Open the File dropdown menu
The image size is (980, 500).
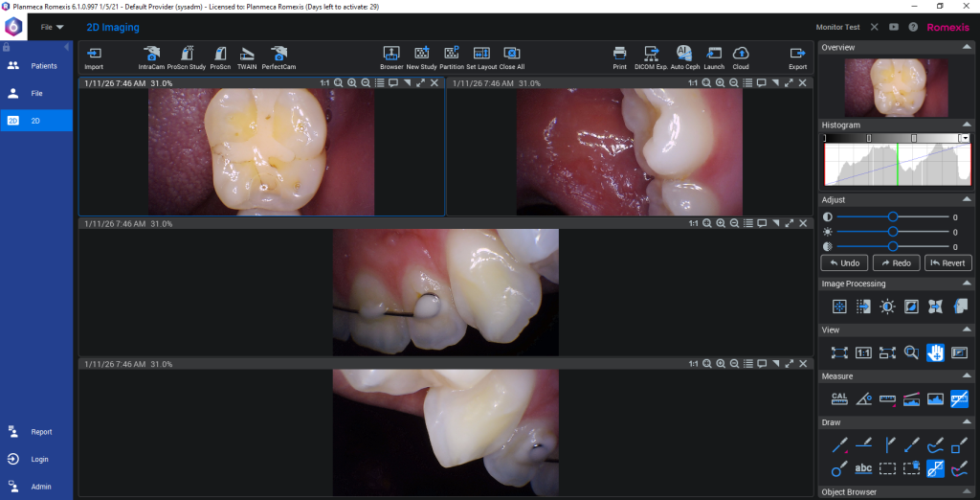[52, 28]
